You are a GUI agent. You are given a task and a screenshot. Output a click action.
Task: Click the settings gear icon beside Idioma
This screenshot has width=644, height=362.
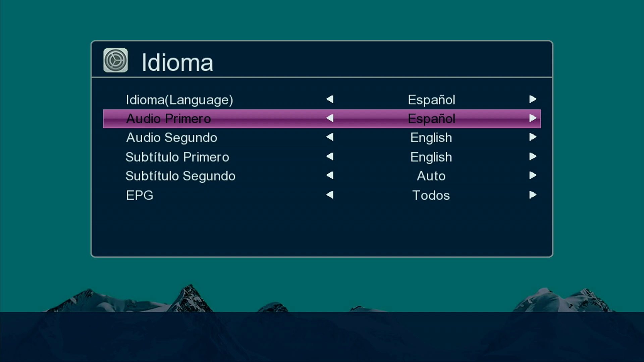tap(115, 60)
